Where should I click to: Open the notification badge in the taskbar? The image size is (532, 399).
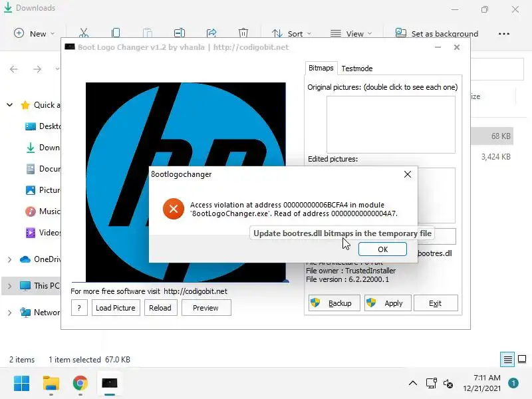click(513, 383)
